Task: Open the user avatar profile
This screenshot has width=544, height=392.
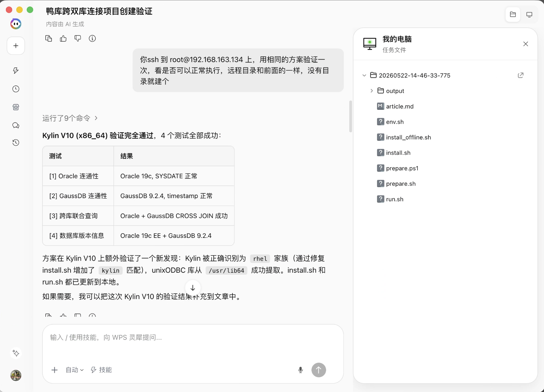Action: 16,375
